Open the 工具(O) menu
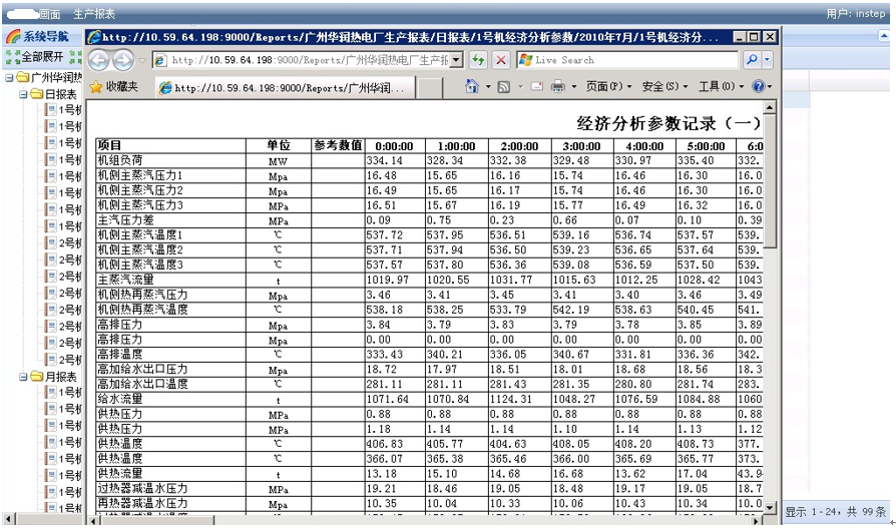The height and width of the screenshot is (529, 896). (721, 87)
